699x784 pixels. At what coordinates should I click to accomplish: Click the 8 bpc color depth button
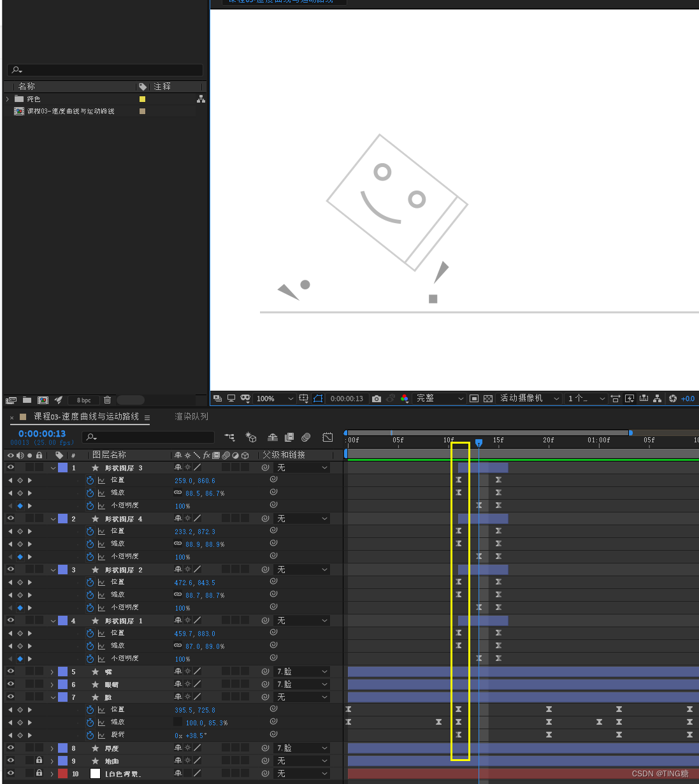coord(83,400)
